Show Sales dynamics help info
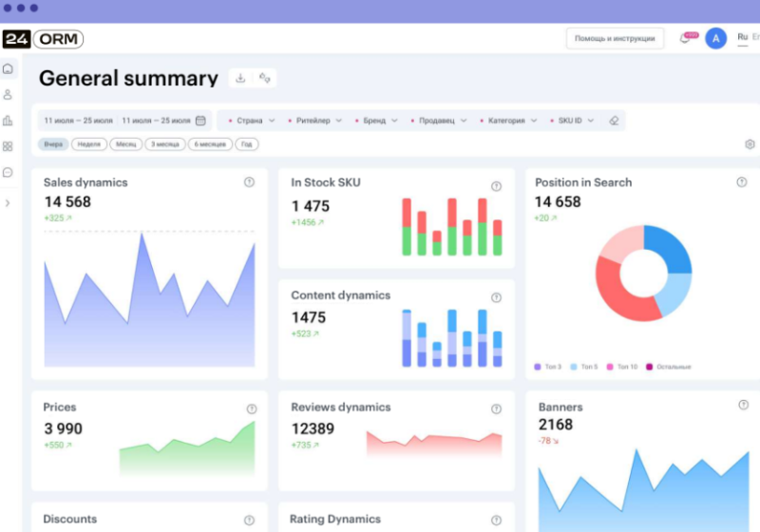This screenshot has width=760, height=532. click(249, 182)
